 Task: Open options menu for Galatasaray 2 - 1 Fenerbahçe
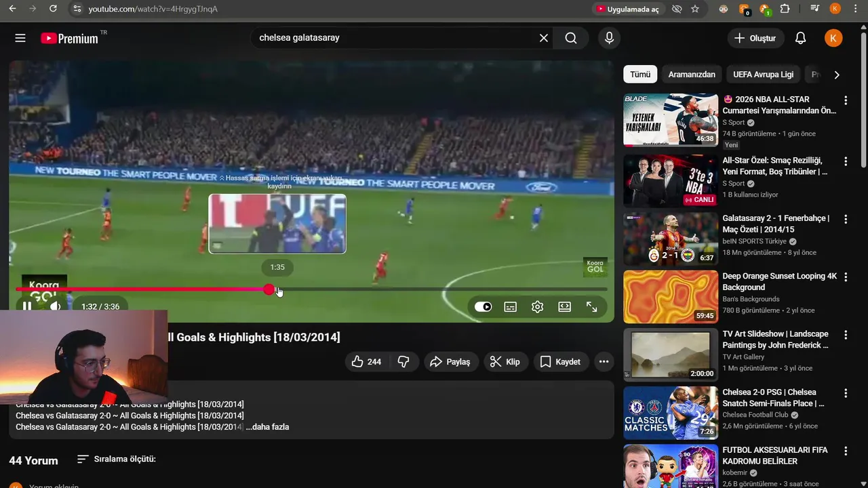(846, 219)
